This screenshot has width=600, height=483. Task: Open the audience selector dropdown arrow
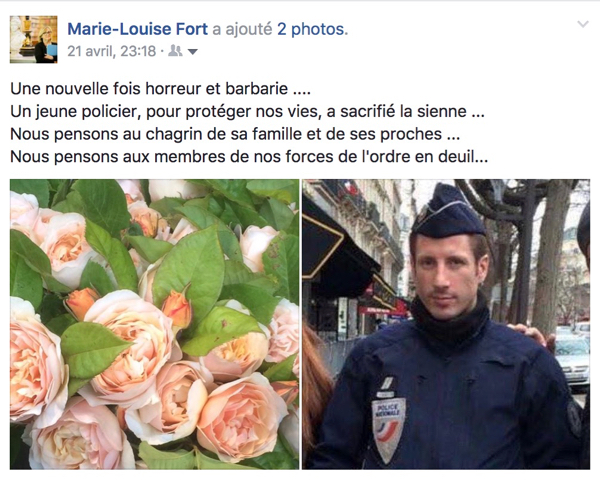click(193, 52)
